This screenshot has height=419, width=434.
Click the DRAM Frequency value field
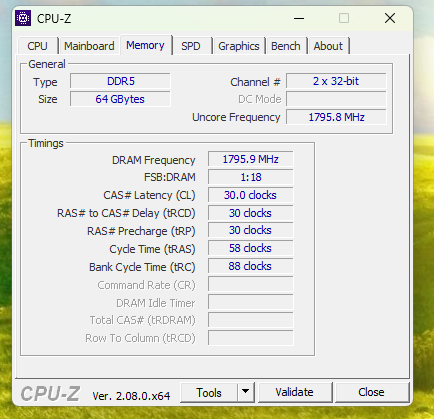point(251,159)
